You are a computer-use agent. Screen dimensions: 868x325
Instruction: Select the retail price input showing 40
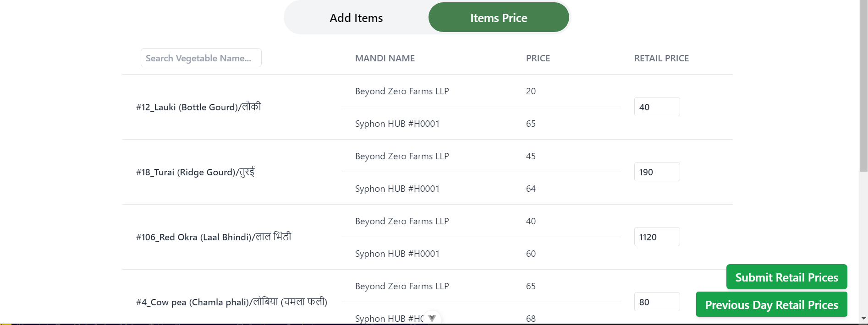click(657, 107)
